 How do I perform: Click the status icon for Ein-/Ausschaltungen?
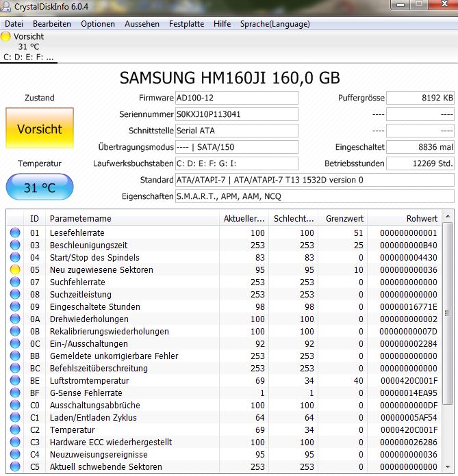[15, 343]
